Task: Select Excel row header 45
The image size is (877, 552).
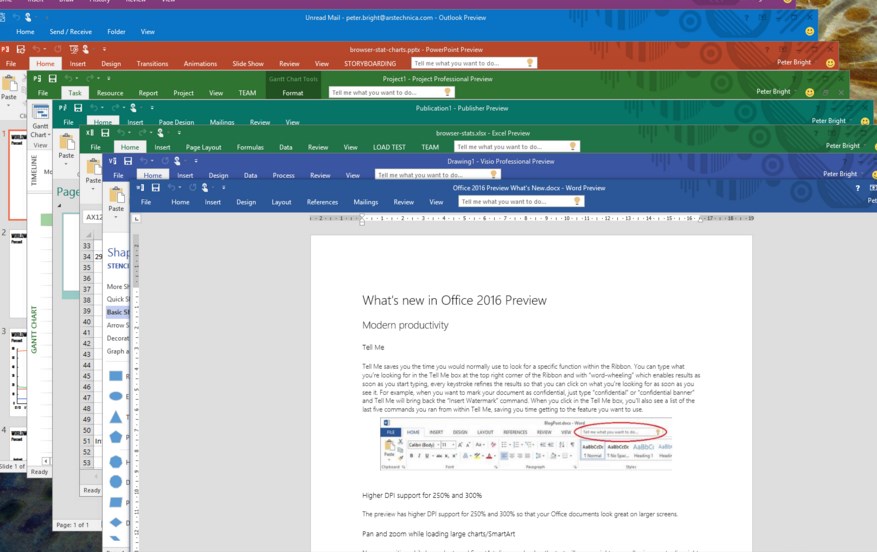Action: point(87,376)
